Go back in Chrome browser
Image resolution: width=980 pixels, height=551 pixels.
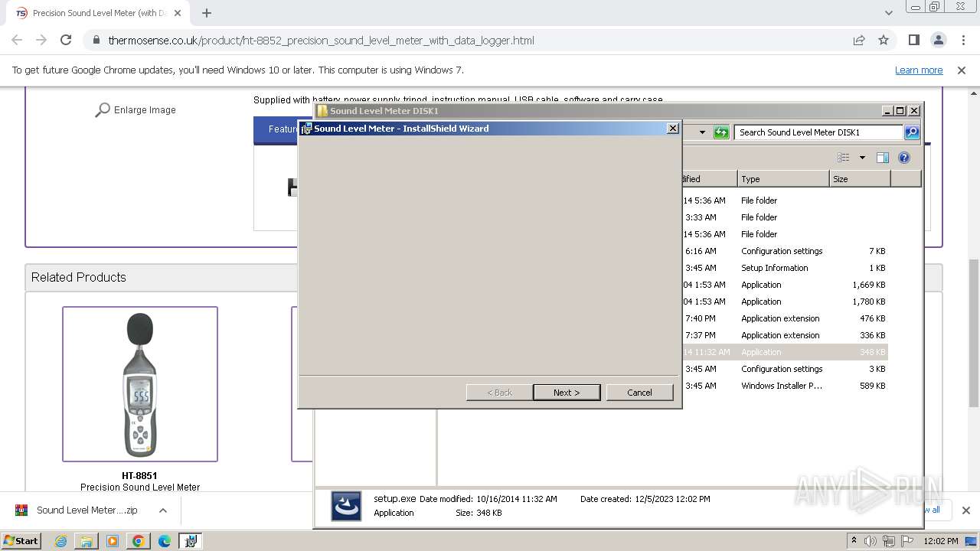[17, 40]
